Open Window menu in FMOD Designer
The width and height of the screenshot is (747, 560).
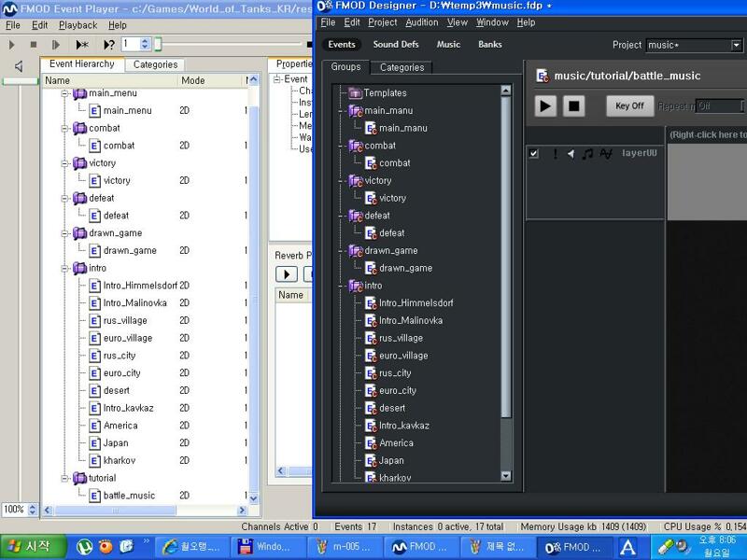point(492,22)
